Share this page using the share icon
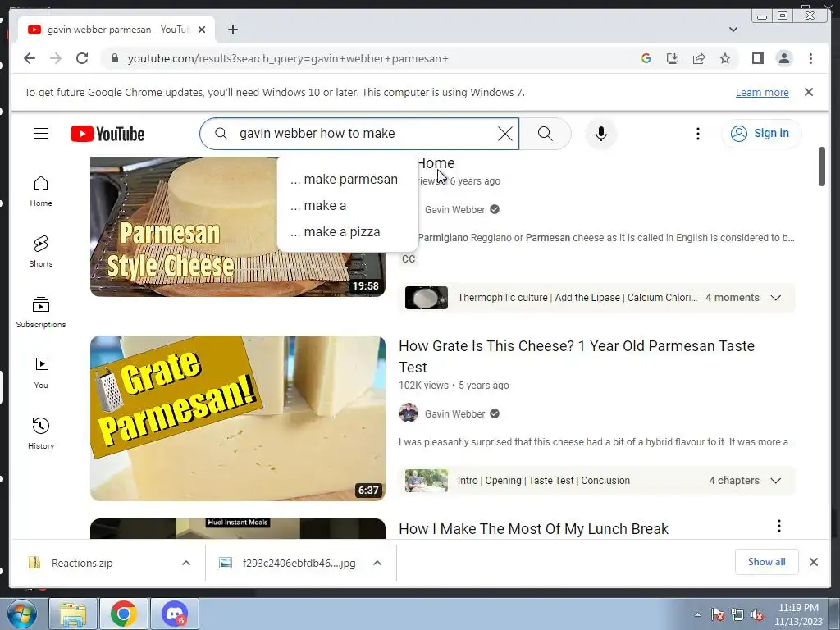 [699, 58]
